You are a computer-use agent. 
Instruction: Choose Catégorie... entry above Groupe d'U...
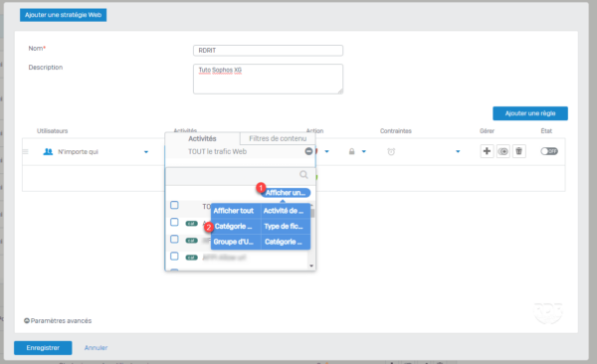coord(234,226)
